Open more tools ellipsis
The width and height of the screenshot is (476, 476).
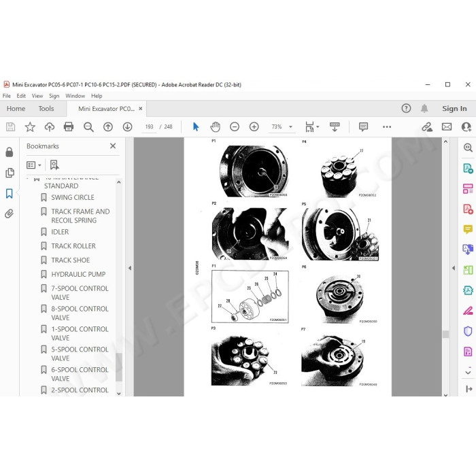point(387,126)
